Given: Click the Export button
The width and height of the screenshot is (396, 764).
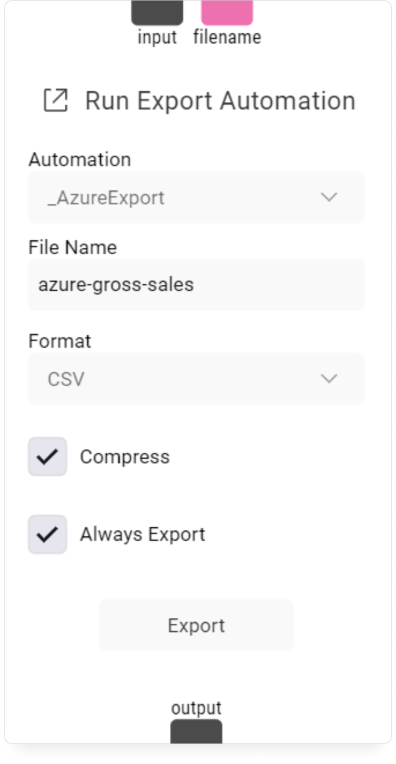Looking at the screenshot, I should (x=196, y=625).
